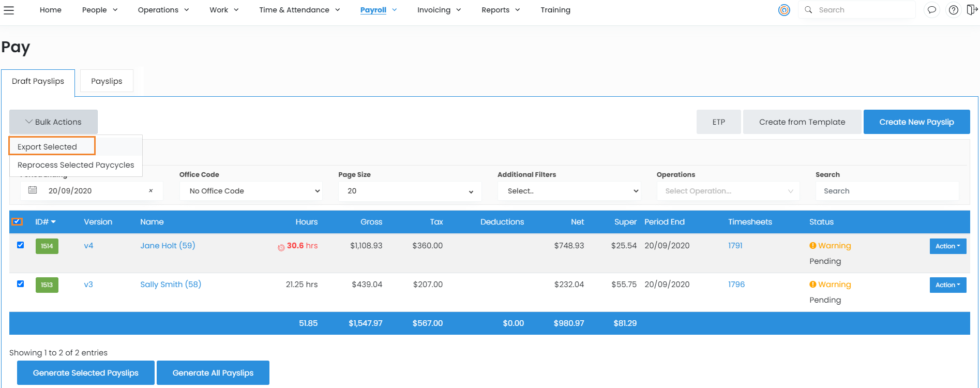This screenshot has width=980, height=388.
Task: Open the Page Size dropdown
Action: [x=410, y=191]
